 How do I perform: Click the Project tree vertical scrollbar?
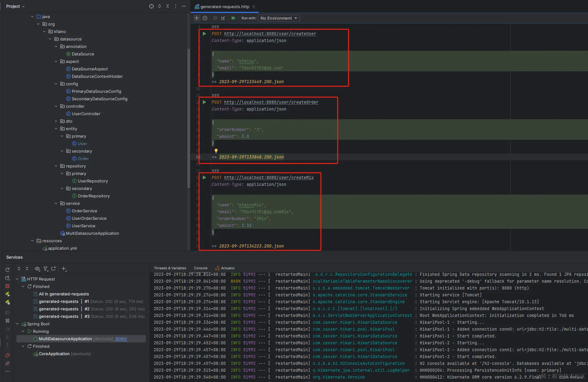coord(188,118)
